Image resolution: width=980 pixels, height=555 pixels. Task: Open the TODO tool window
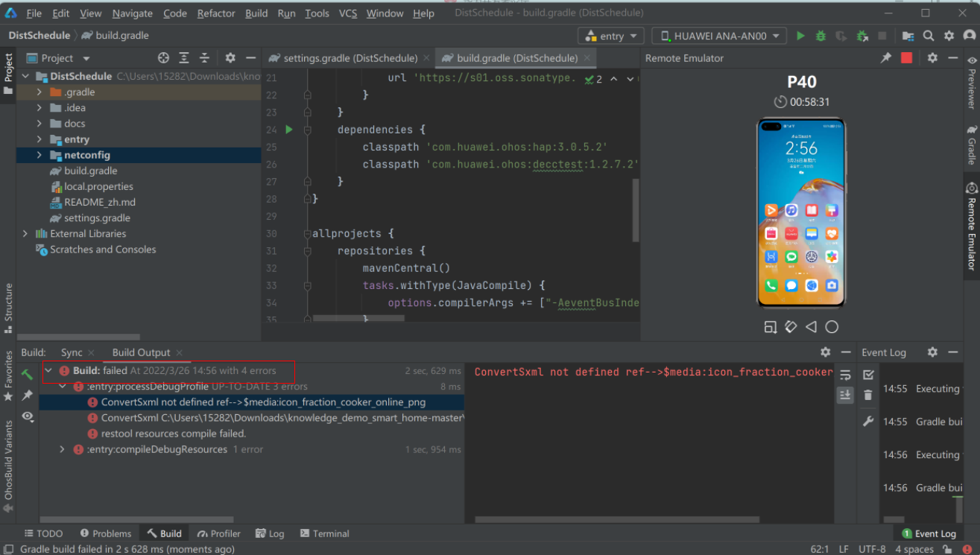(x=43, y=533)
